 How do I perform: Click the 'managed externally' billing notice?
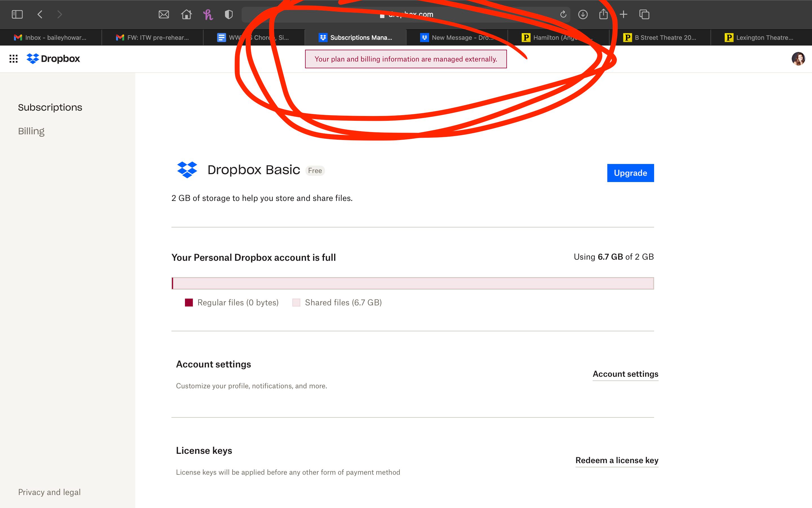[x=406, y=59]
